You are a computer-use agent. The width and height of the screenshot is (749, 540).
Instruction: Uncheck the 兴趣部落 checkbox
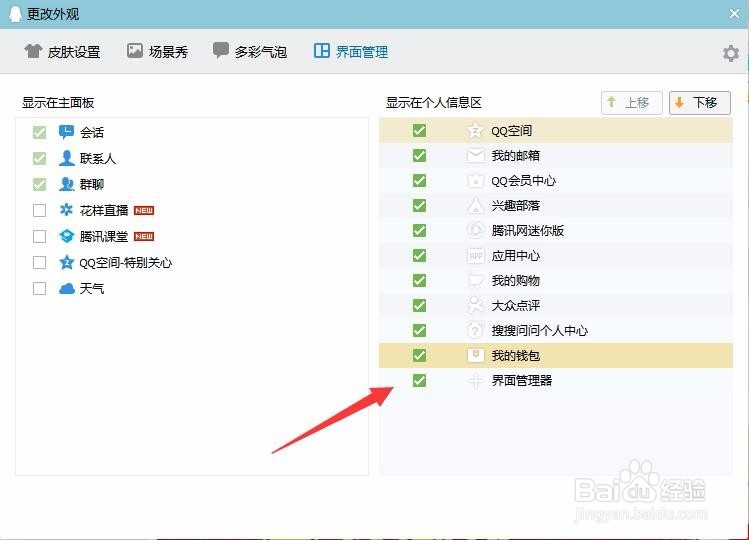tap(419, 205)
